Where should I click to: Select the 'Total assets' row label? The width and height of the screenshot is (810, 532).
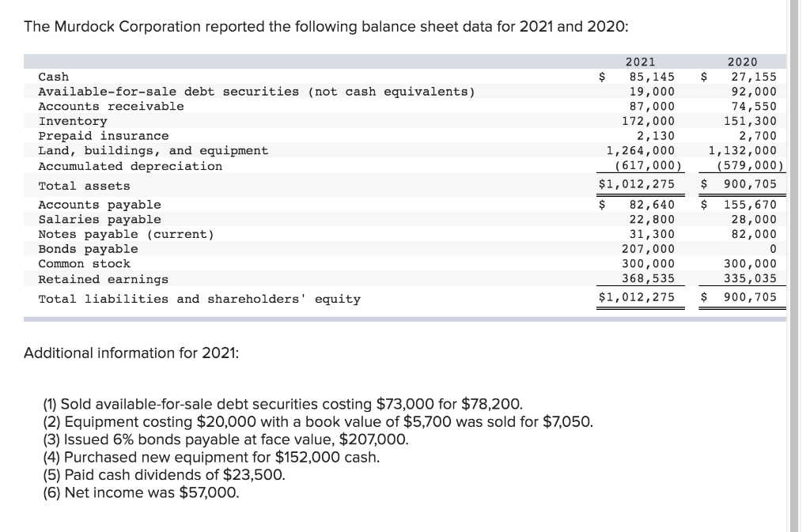click(84, 186)
